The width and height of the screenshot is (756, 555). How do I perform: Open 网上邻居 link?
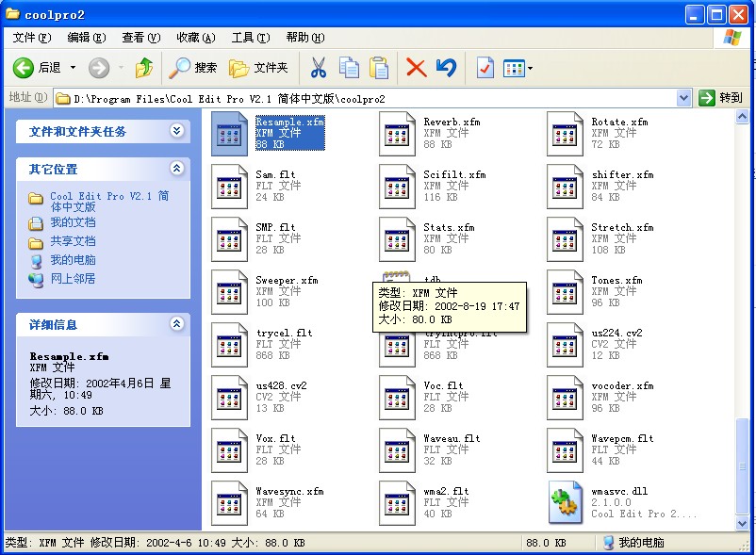[73, 279]
